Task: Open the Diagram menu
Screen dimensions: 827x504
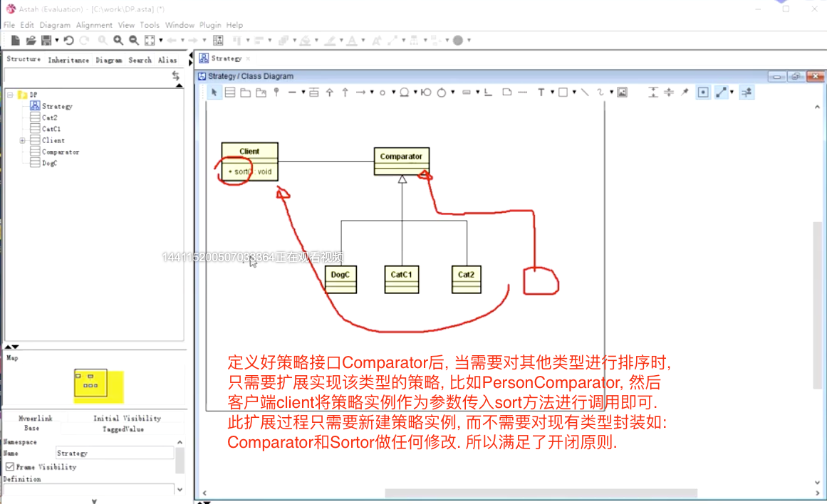Action: [55, 25]
